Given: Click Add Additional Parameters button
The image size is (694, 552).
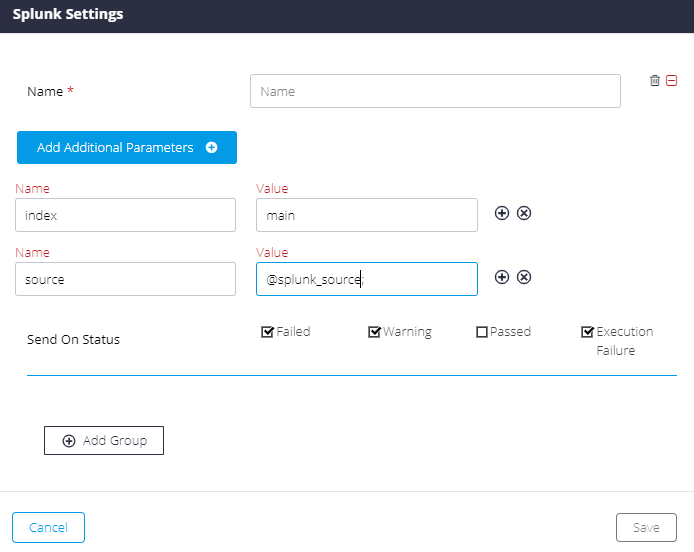Looking at the screenshot, I should (127, 147).
